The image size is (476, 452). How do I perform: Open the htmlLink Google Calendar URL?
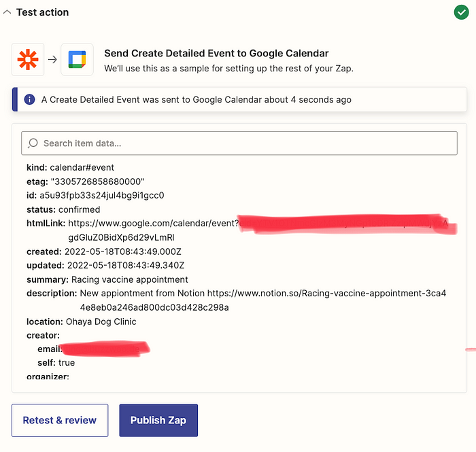(x=153, y=223)
